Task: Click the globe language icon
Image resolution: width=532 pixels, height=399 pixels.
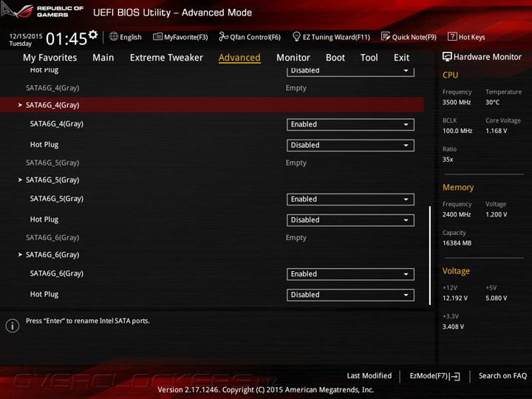Action: 114,36
